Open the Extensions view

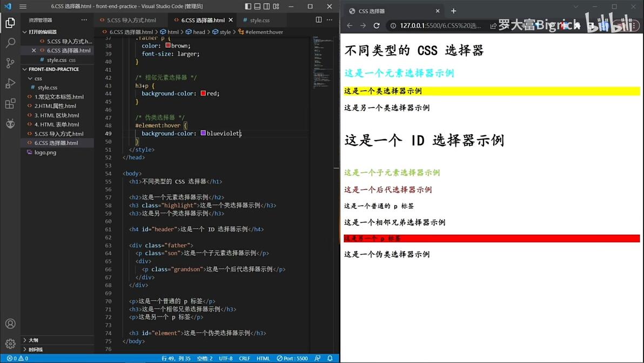10,103
